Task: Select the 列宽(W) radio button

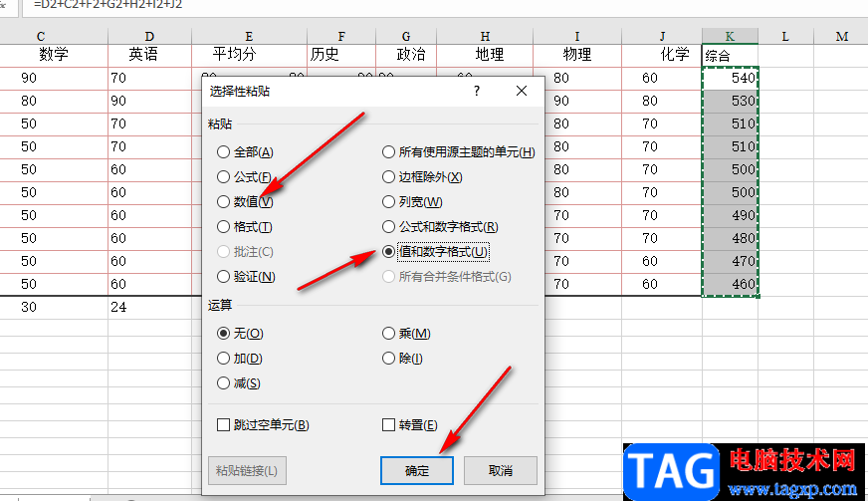Action: click(x=412, y=202)
